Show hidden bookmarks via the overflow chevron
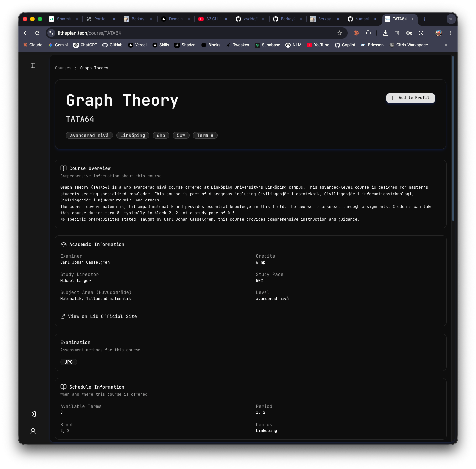This screenshot has width=476, height=469. pos(446,45)
